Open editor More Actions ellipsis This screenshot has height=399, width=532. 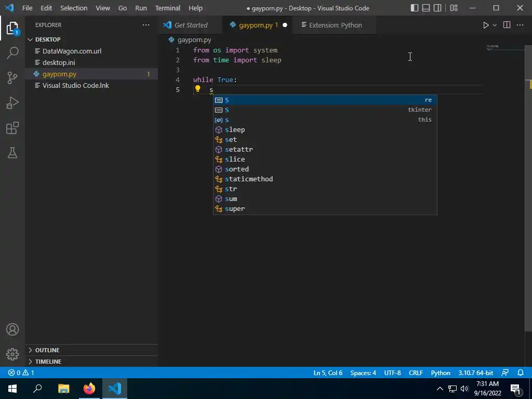point(520,25)
